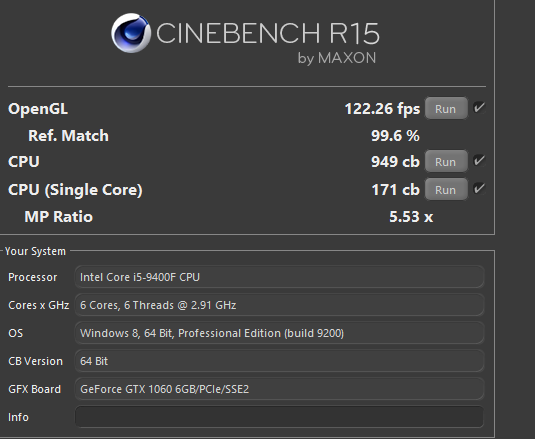This screenshot has height=439, width=535.
Task: Click the CB Version label
Action: click(x=35, y=361)
